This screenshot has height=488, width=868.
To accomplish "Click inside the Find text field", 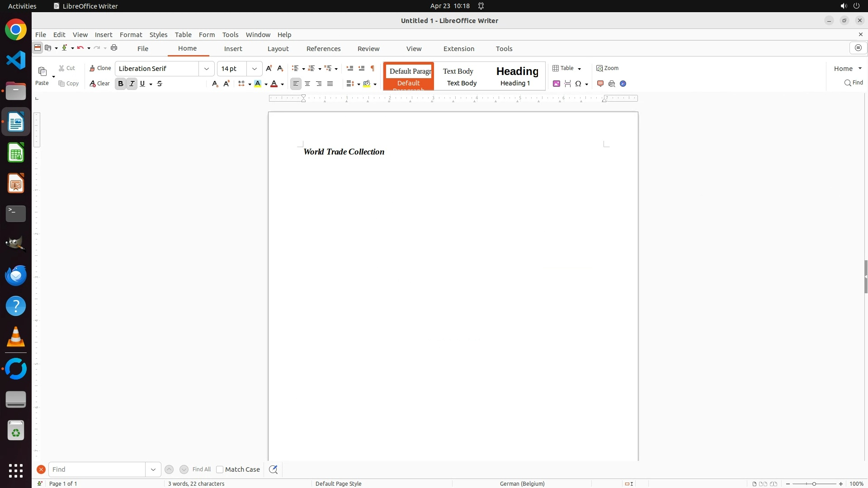I will point(97,469).
